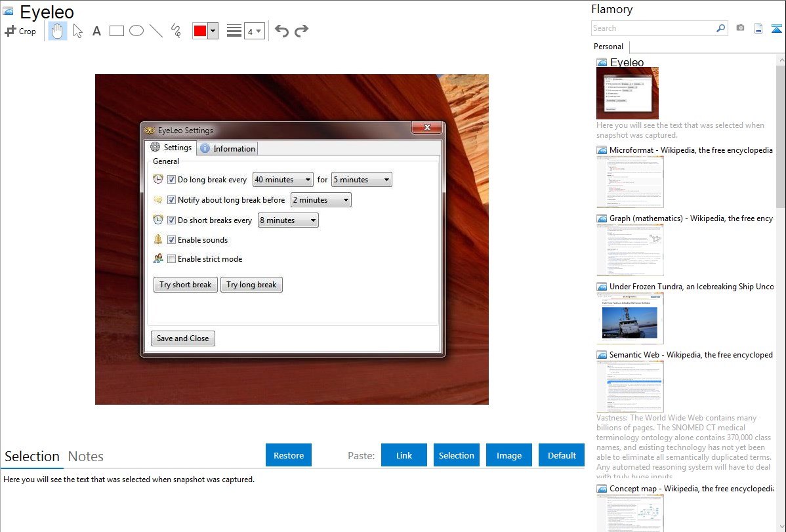Click the Microformat - Wikipedia title
Viewport: 786px width, 532px height.
tap(691, 150)
